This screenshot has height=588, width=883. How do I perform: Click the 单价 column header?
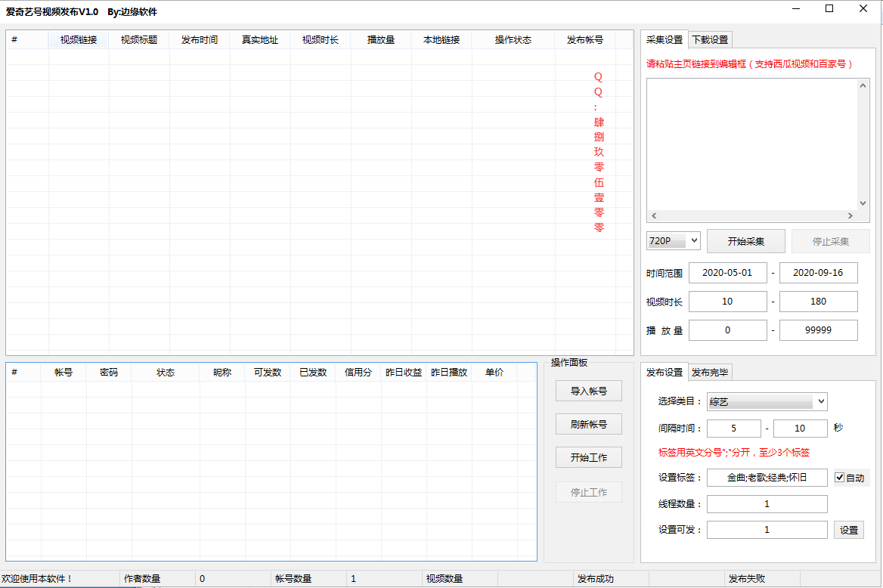(494, 373)
